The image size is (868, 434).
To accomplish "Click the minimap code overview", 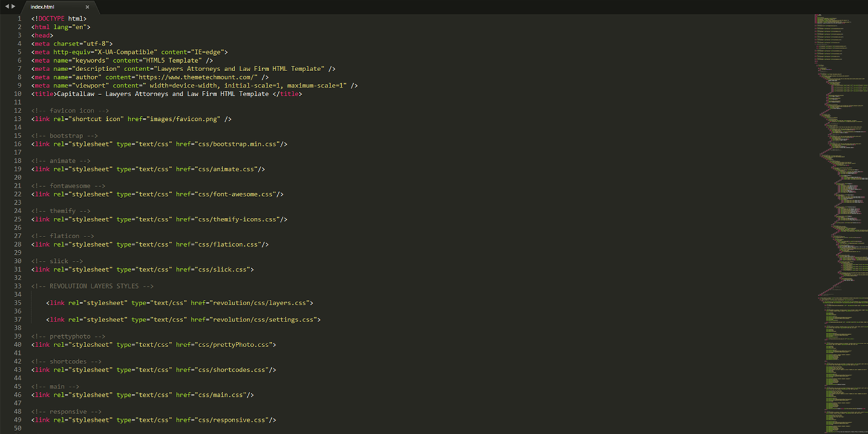I will click(x=840, y=224).
